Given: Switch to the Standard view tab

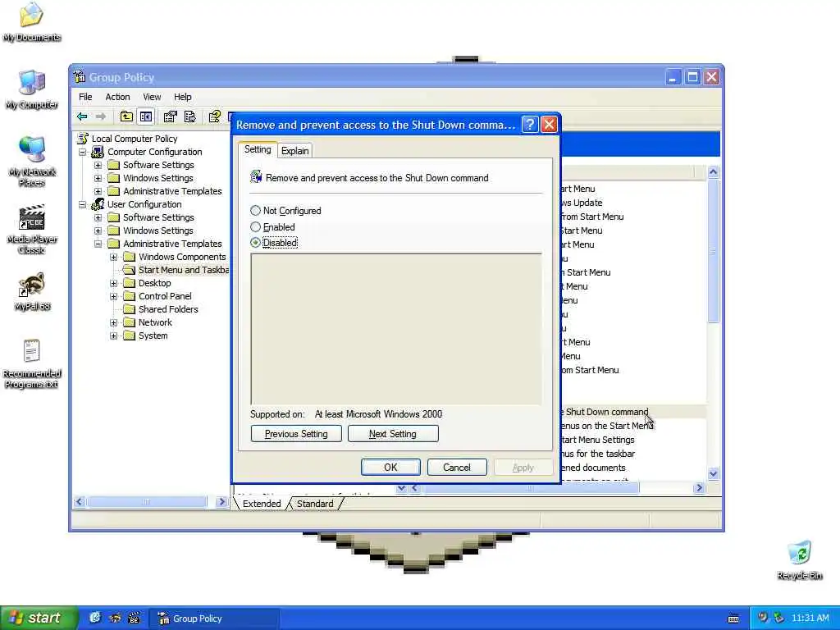Looking at the screenshot, I should (315, 504).
